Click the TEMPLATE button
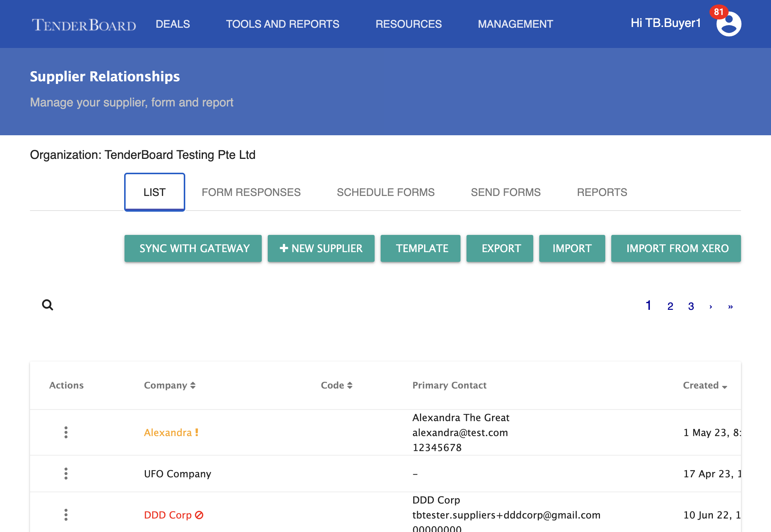This screenshot has width=771, height=532. pos(420,248)
